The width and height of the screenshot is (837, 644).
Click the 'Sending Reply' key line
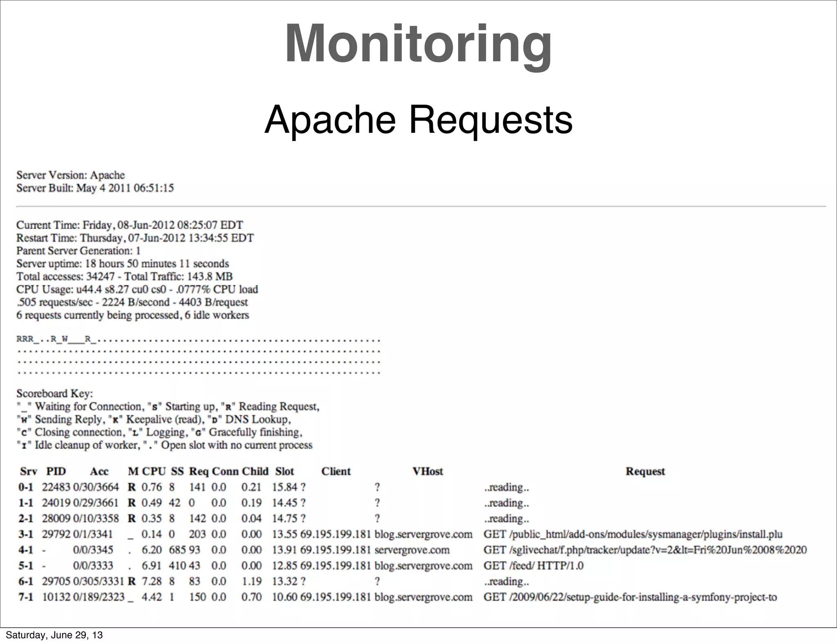point(154,419)
